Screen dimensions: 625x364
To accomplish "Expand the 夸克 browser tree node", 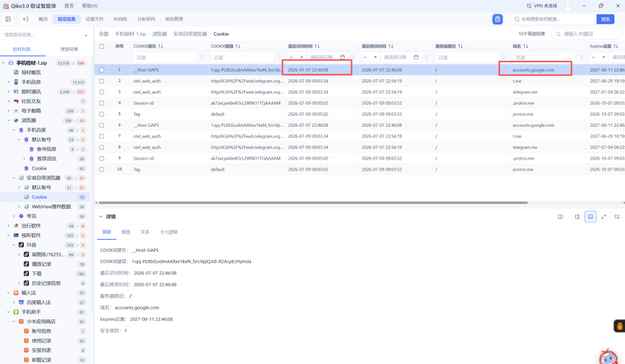I will pos(14,216).
